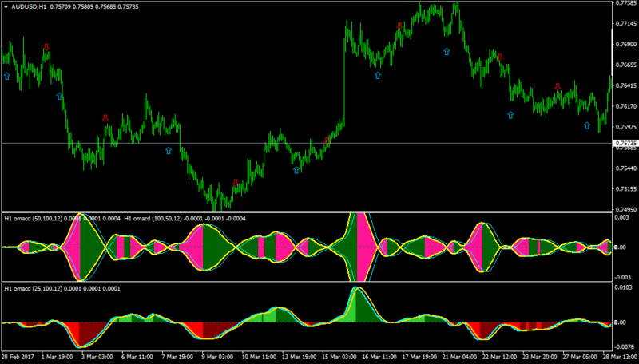This screenshot has height=364, width=639.
Task: Click the -0.003 scale value in the omacd panel
Action: [622, 277]
